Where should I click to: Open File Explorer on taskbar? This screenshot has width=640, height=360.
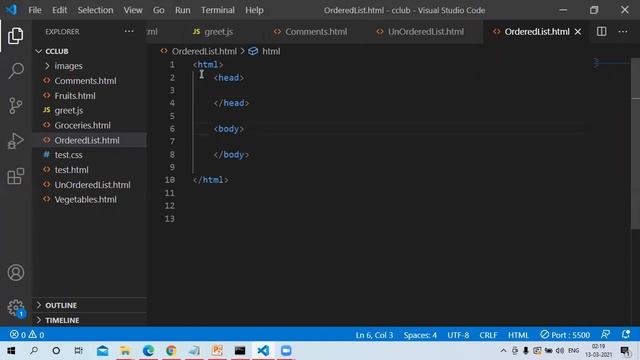coord(125,351)
